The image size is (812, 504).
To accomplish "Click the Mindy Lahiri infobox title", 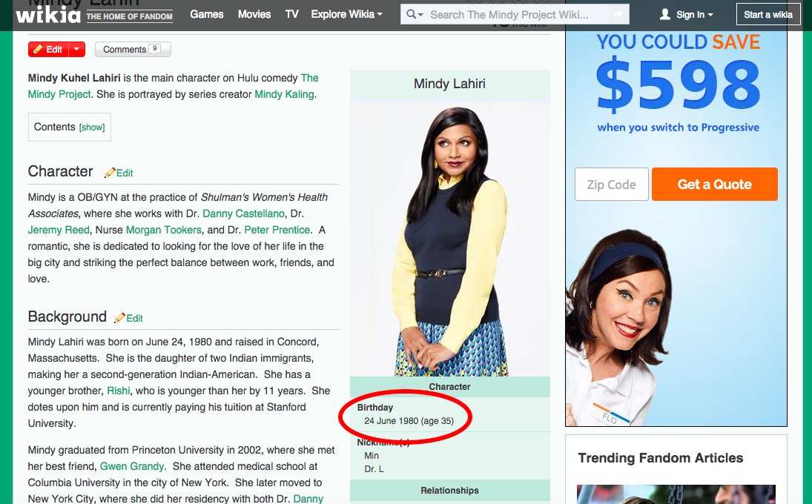I will (449, 83).
